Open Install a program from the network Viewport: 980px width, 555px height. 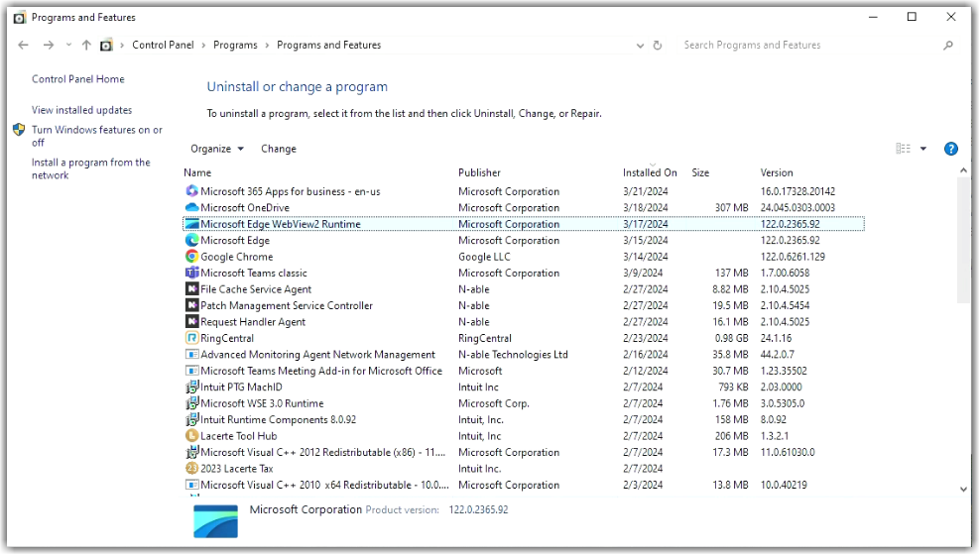pos(91,168)
